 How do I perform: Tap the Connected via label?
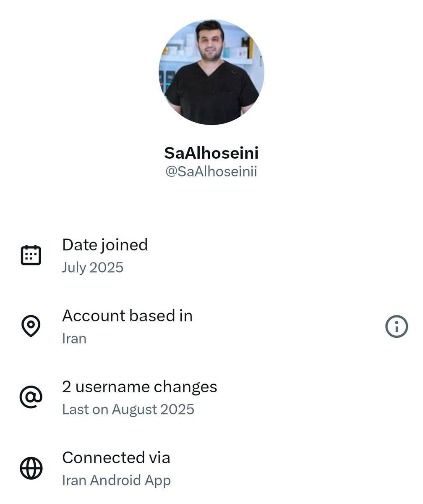(116, 457)
